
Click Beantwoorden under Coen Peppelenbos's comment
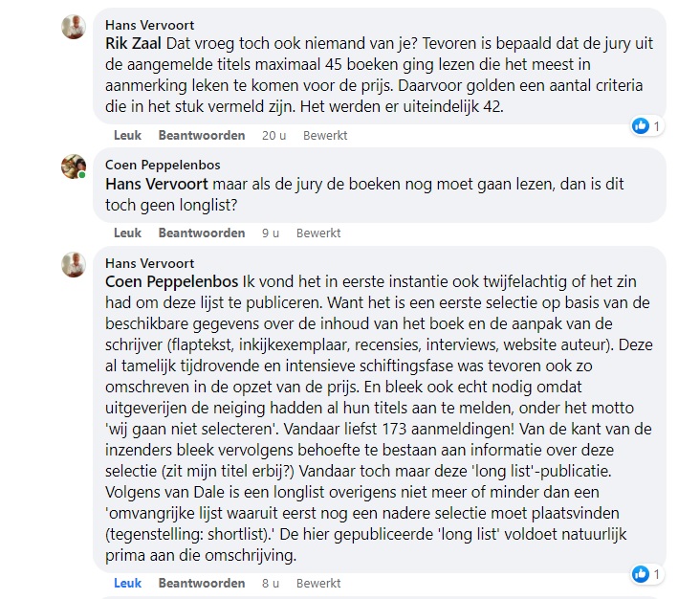(x=201, y=233)
